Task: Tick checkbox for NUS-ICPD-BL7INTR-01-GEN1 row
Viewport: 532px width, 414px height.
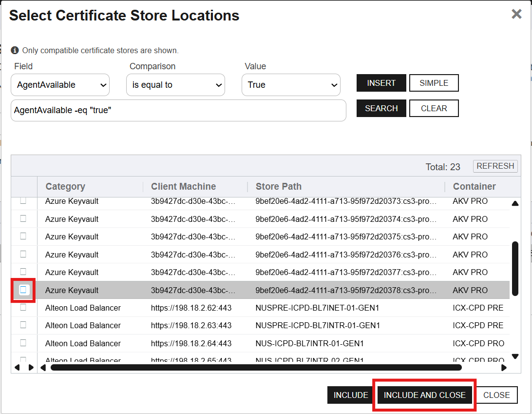Action: tap(23, 343)
